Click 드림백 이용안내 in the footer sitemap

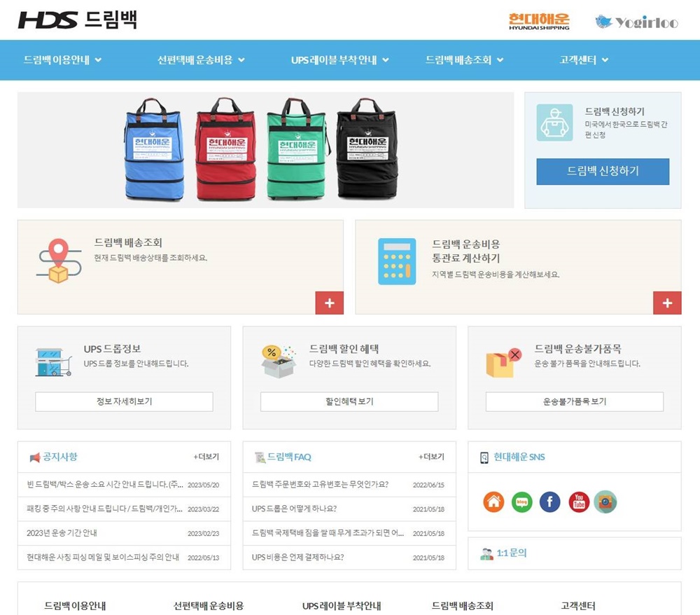tap(75, 606)
